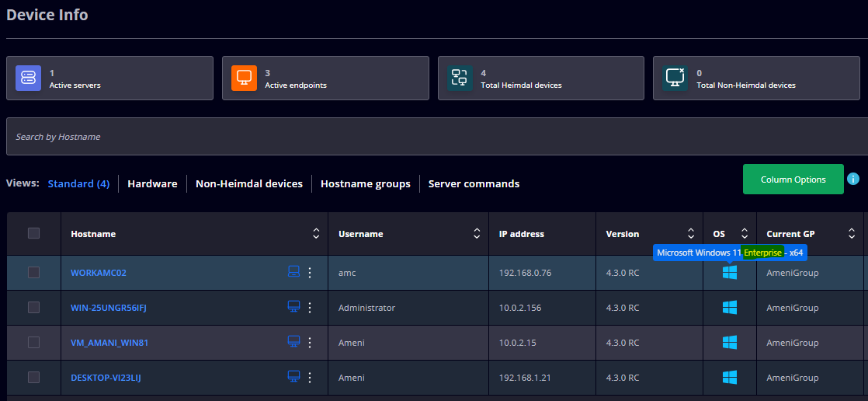
Task: Click the Device Info page title
Action: [47, 15]
